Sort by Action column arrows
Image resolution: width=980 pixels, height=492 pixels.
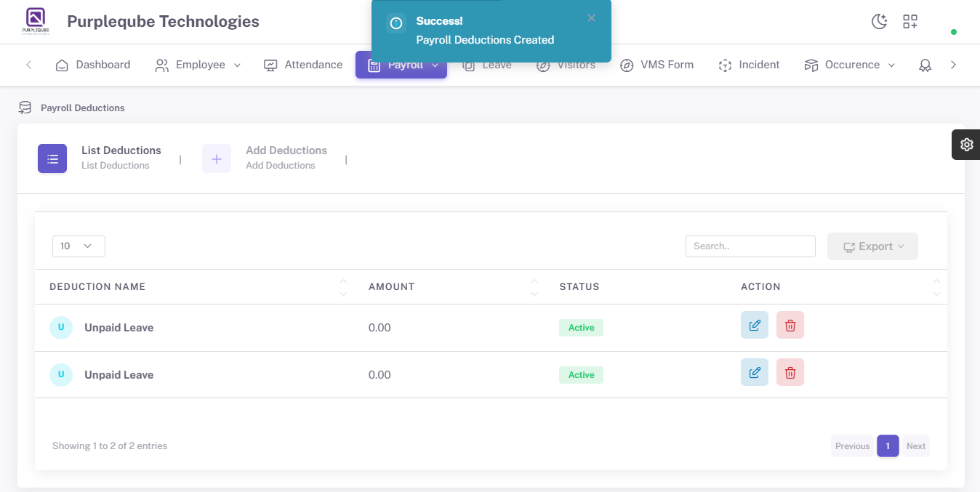[936, 287]
